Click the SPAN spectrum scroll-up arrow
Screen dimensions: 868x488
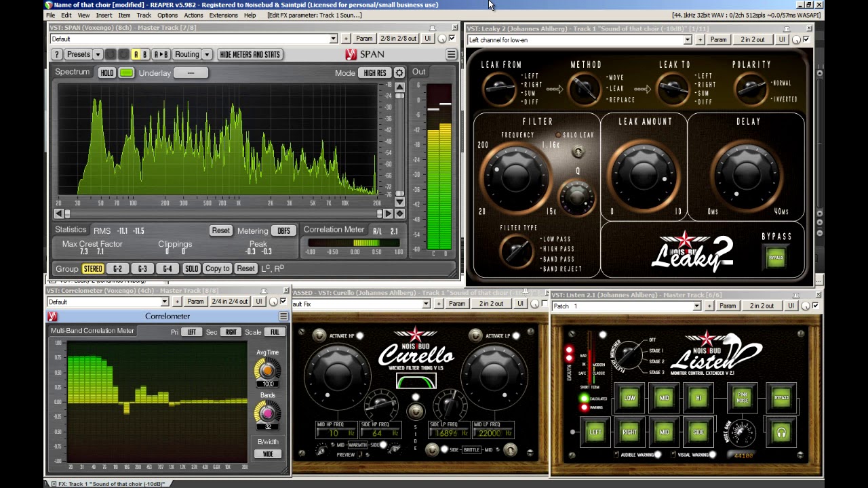point(399,87)
